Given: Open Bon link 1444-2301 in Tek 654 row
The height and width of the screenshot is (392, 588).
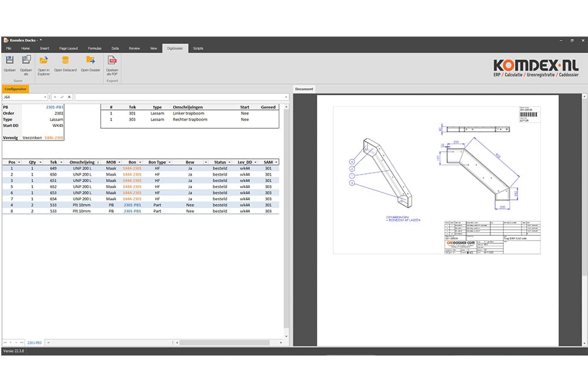Looking at the screenshot, I should coord(132,199).
